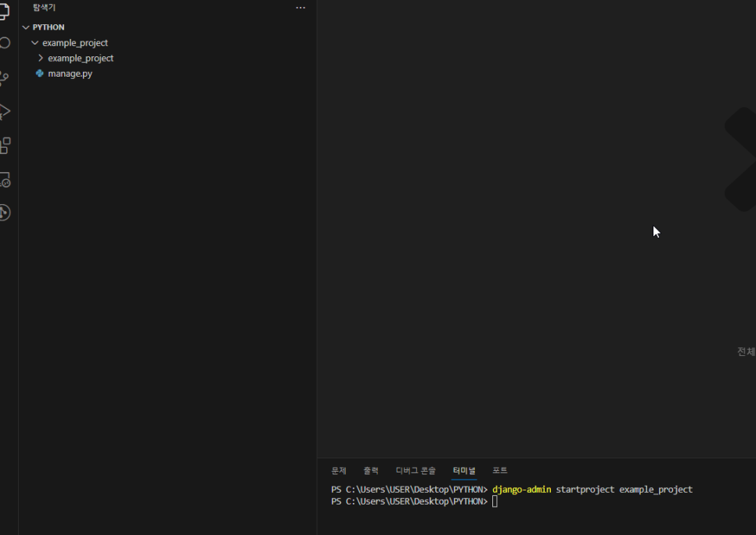Image resolution: width=756 pixels, height=535 pixels.
Task: Collapse the PYTHON workspace section
Action: point(26,27)
